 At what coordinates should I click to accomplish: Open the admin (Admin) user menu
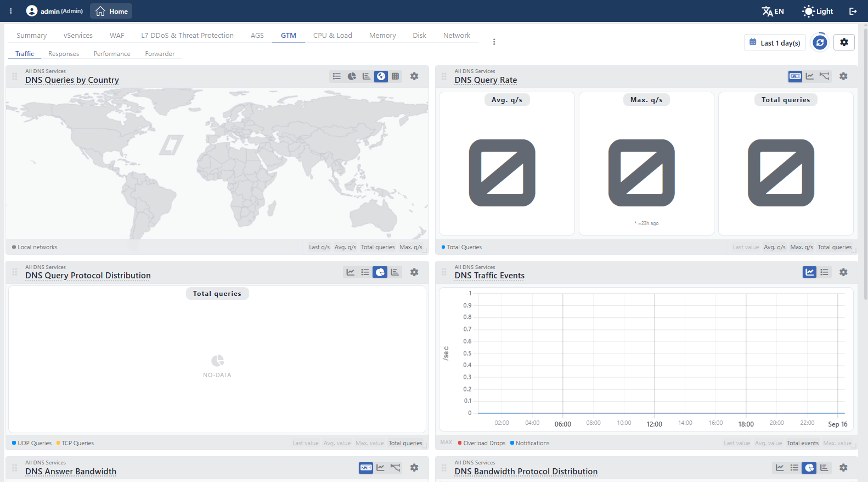pos(55,11)
